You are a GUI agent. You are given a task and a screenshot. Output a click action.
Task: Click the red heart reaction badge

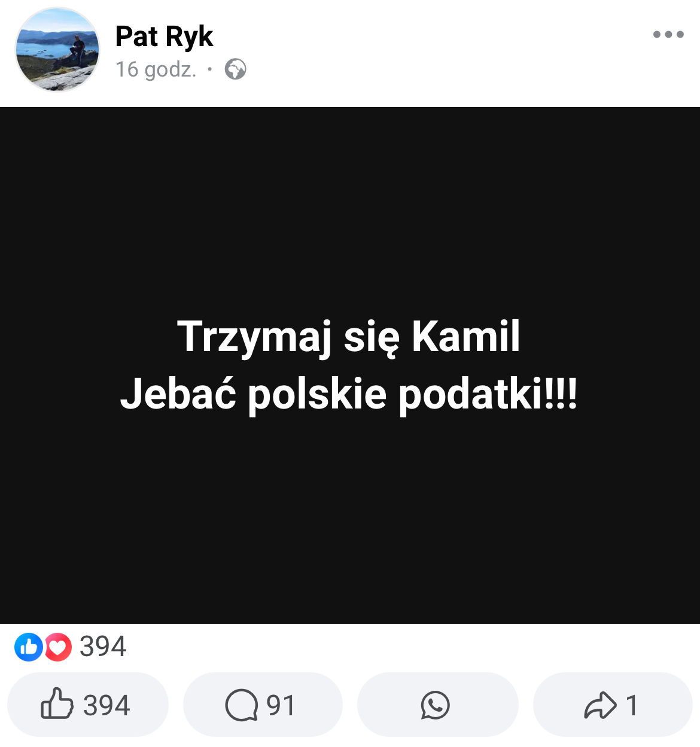[58, 647]
